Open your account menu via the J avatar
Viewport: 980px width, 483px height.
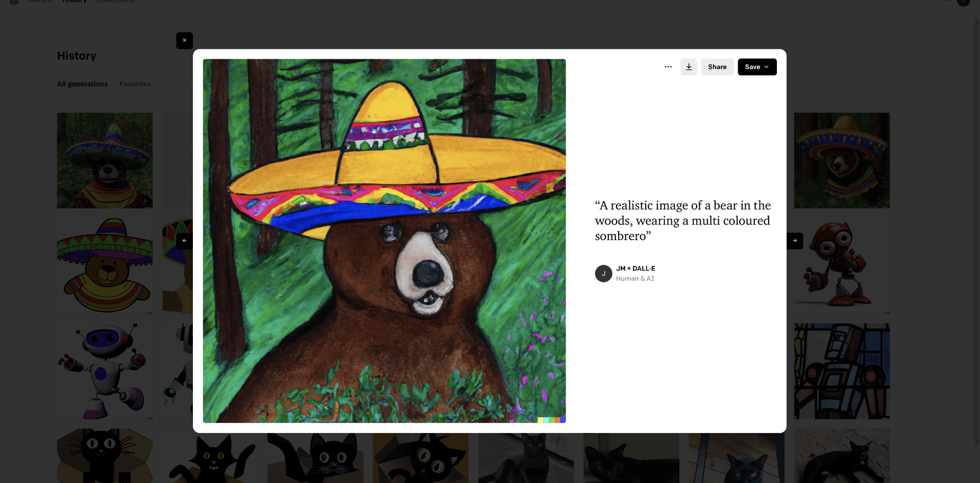(965, 3)
